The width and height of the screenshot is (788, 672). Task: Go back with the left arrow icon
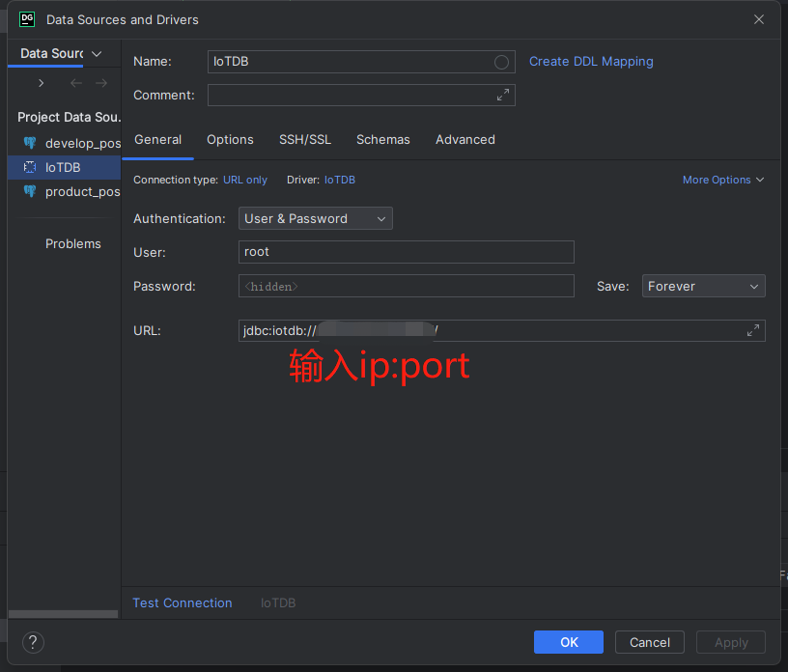pos(76,83)
